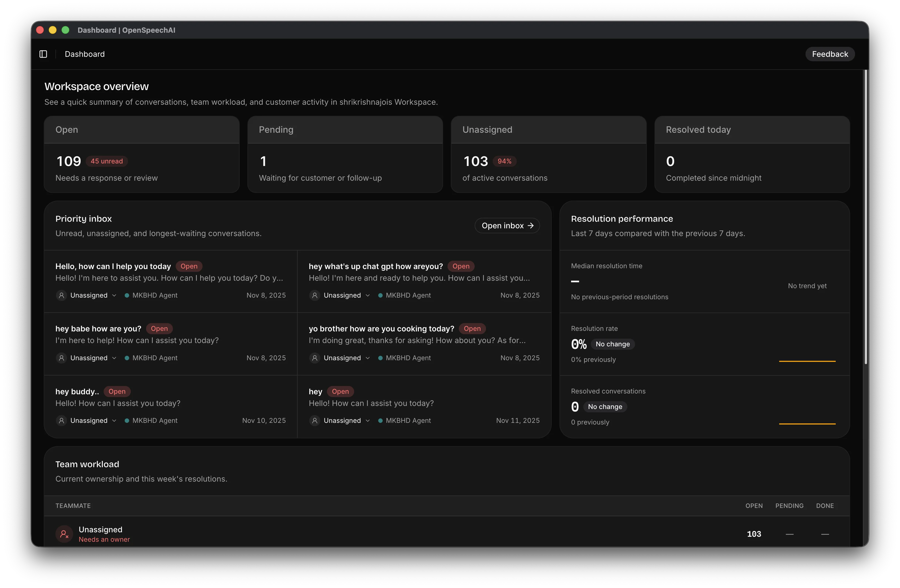Screen dimensions: 900x588
Task: Click the Workspace overview heading
Action: coord(96,87)
